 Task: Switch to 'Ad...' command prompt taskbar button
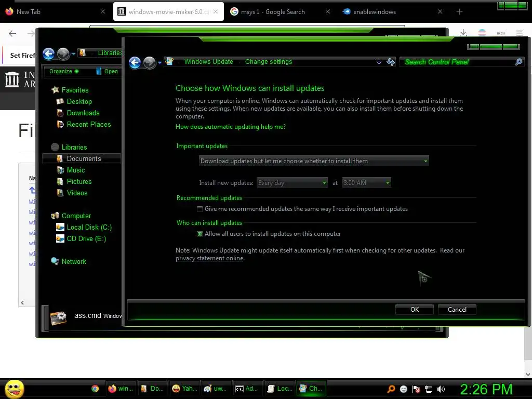(247, 389)
